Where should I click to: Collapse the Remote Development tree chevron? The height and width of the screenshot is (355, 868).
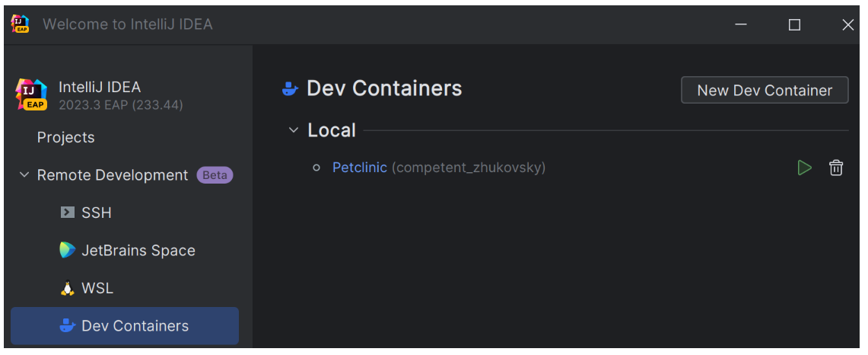24,175
